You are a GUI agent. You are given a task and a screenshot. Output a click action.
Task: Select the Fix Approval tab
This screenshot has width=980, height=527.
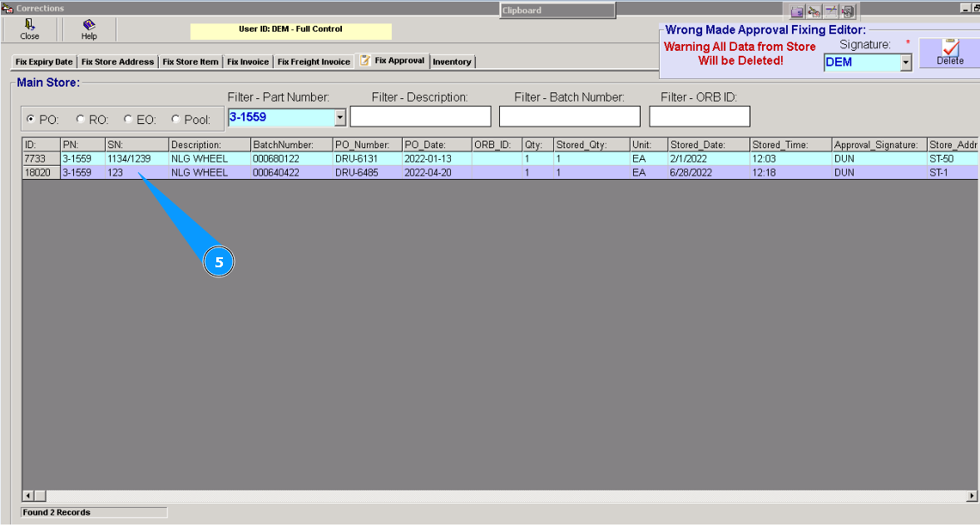(x=393, y=61)
